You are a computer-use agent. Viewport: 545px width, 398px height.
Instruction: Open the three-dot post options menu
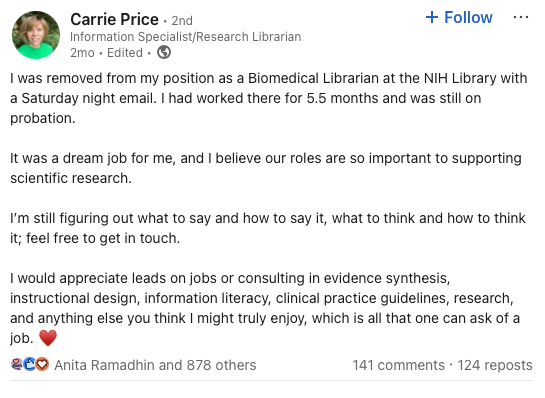pyautogui.click(x=521, y=17)
